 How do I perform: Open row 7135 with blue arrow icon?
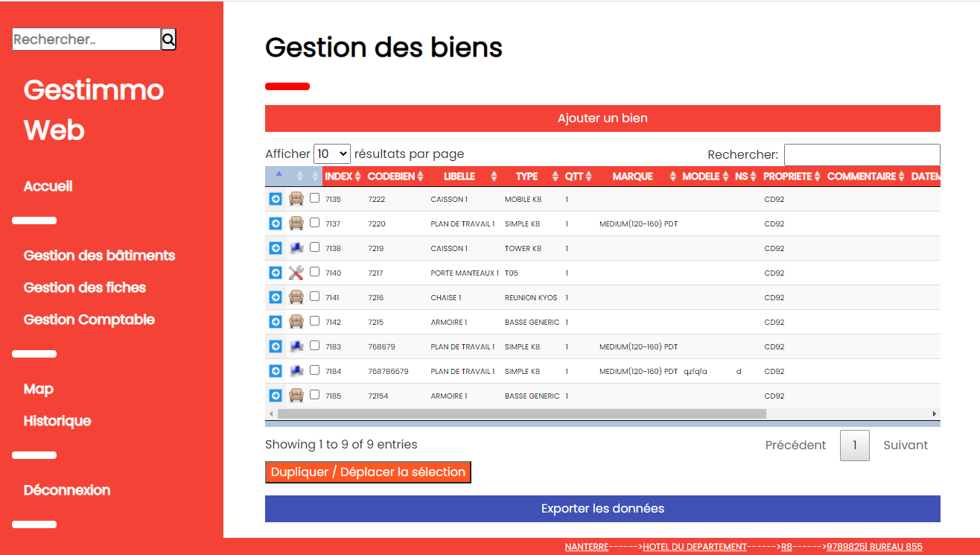(x=276, y=199)
